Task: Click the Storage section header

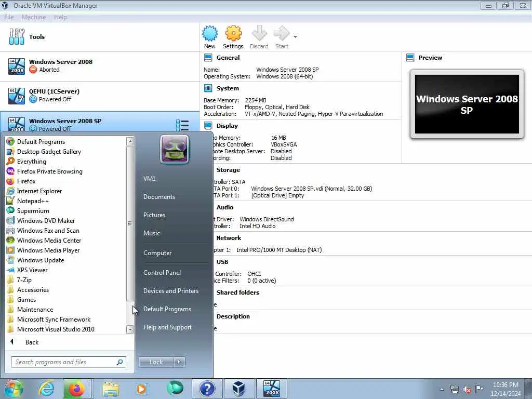Action: click(228, 170)
